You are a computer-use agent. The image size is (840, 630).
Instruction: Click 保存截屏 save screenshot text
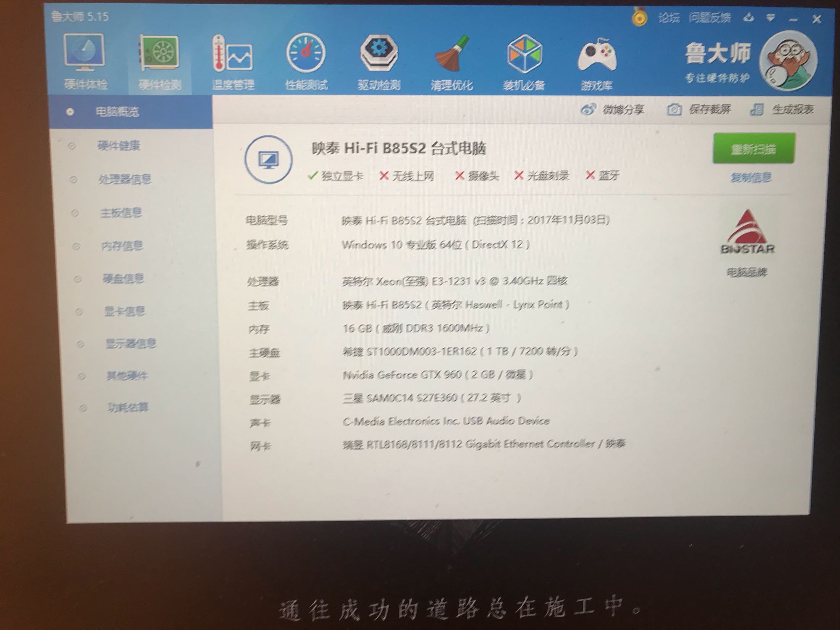point(710,109)
